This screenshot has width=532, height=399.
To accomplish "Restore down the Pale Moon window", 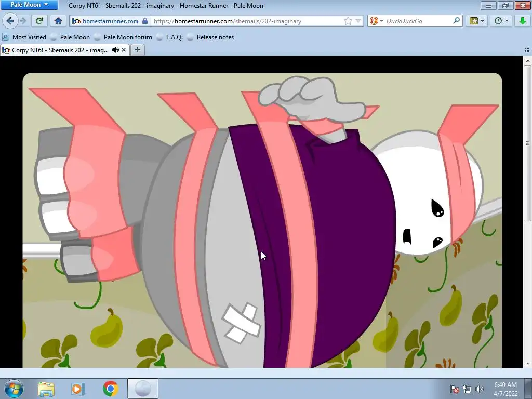I will (x=506, y=5).
